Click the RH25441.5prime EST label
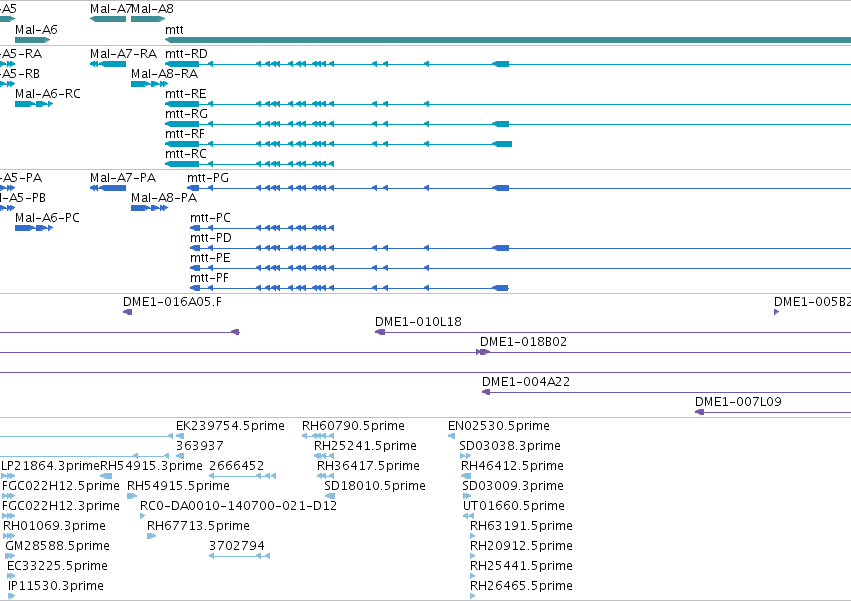851x601 pixels. point(521,567)
